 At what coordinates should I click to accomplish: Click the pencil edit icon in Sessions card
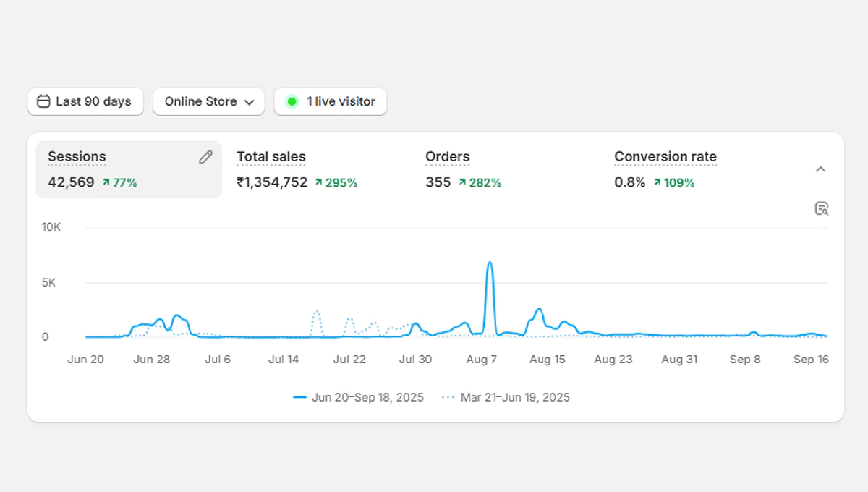click(x=205, y=157)
